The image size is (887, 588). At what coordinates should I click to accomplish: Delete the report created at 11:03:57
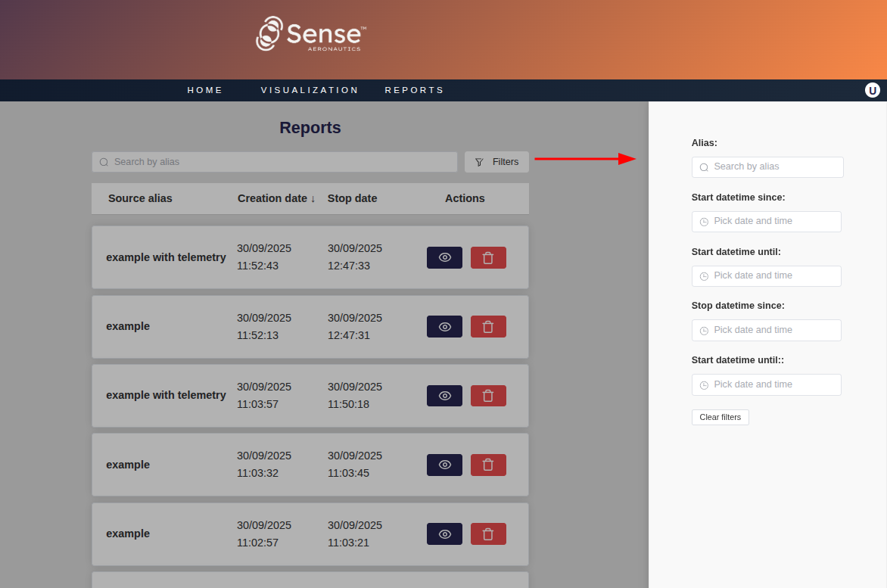488,396
